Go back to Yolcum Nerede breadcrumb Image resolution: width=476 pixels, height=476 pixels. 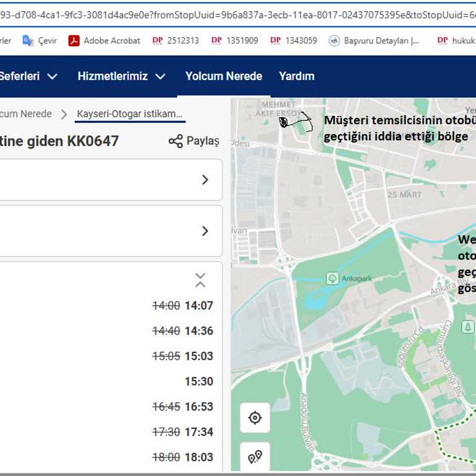pos(26,114)
